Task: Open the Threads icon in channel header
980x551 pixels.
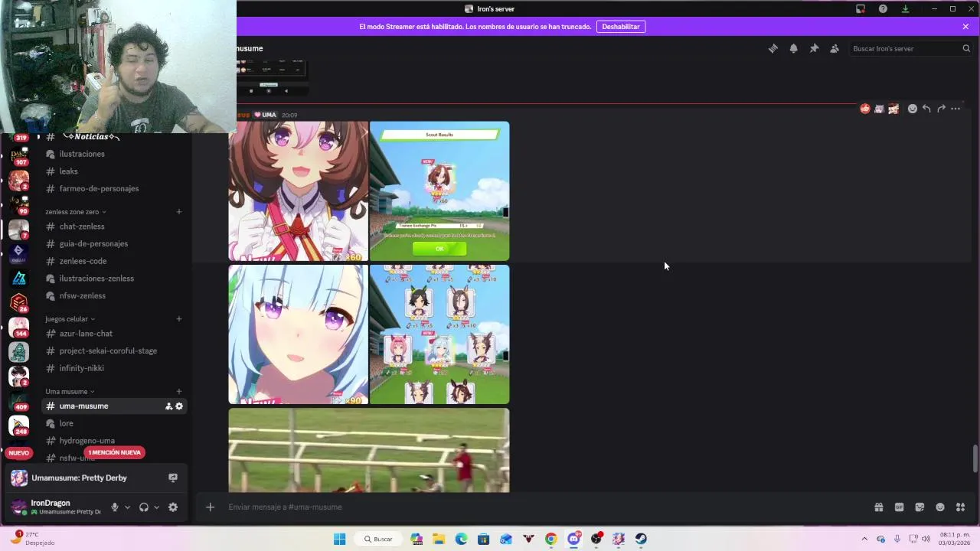Action: (773, 48)
